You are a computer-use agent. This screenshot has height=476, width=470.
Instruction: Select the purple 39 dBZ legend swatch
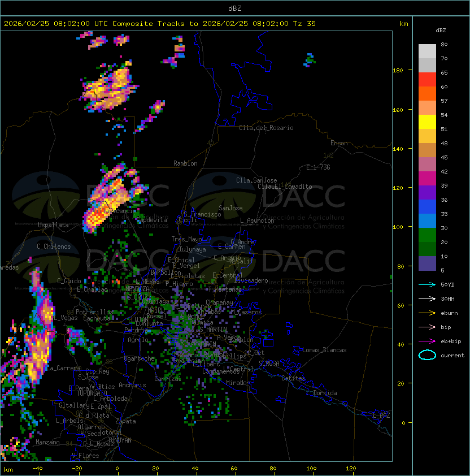tap(427, 192)
